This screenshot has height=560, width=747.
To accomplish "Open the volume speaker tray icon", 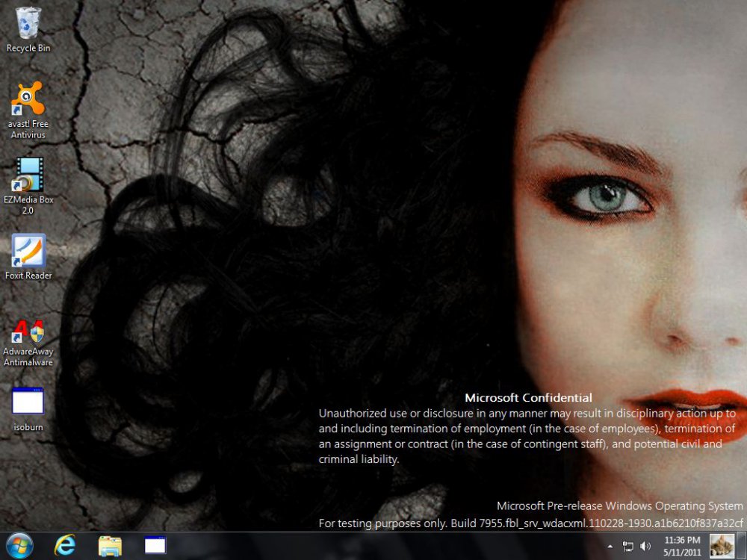I will click(645, 547).
